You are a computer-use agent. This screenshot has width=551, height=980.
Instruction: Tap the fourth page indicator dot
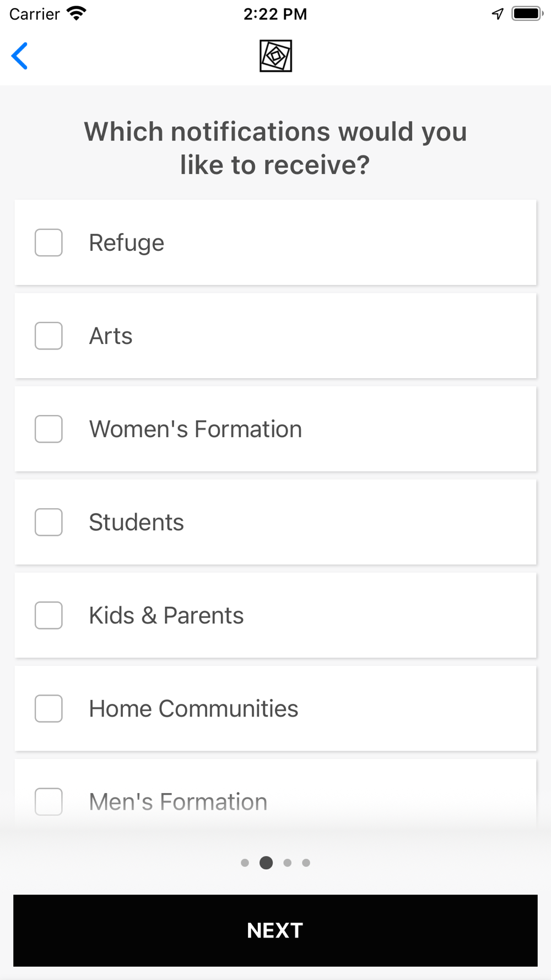[306, 863]
